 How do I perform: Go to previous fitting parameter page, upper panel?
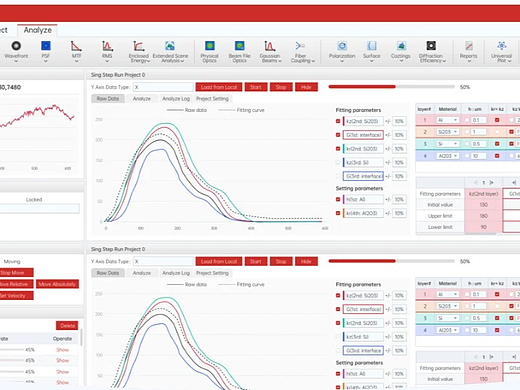coord(476,182)
